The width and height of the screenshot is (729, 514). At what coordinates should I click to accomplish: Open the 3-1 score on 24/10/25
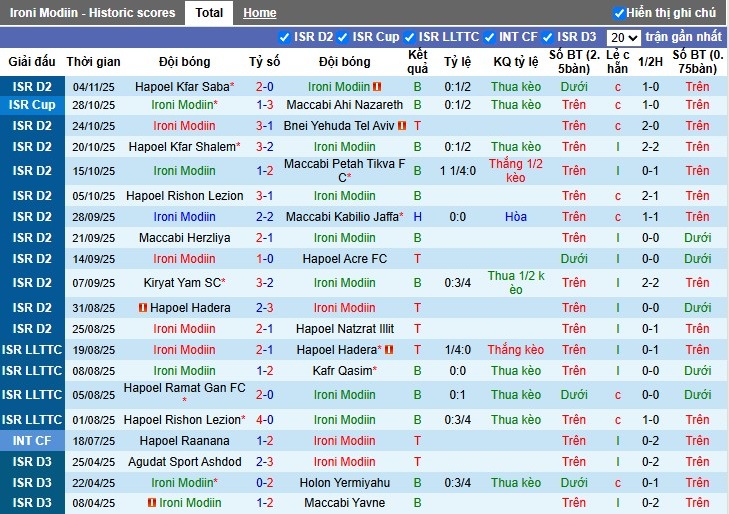coord(265,125)
